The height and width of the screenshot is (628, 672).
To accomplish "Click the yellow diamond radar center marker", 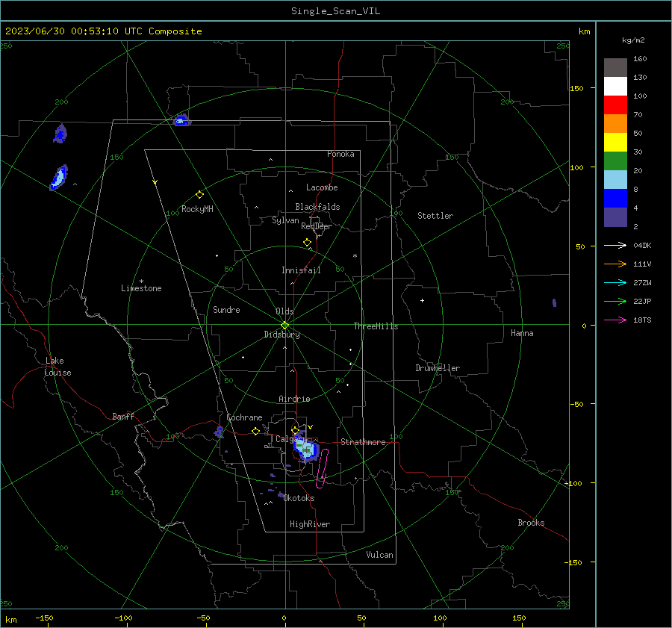I will (x=285, y=326).
